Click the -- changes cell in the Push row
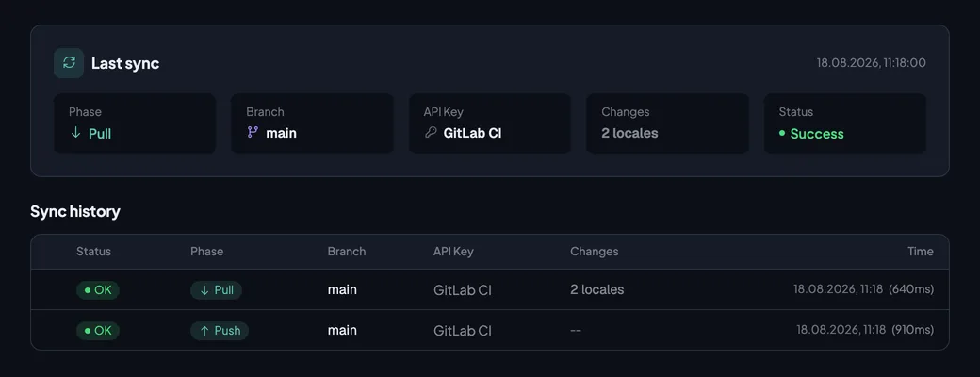This screenshot has height=377, width=980. click(x=576, y=330)
